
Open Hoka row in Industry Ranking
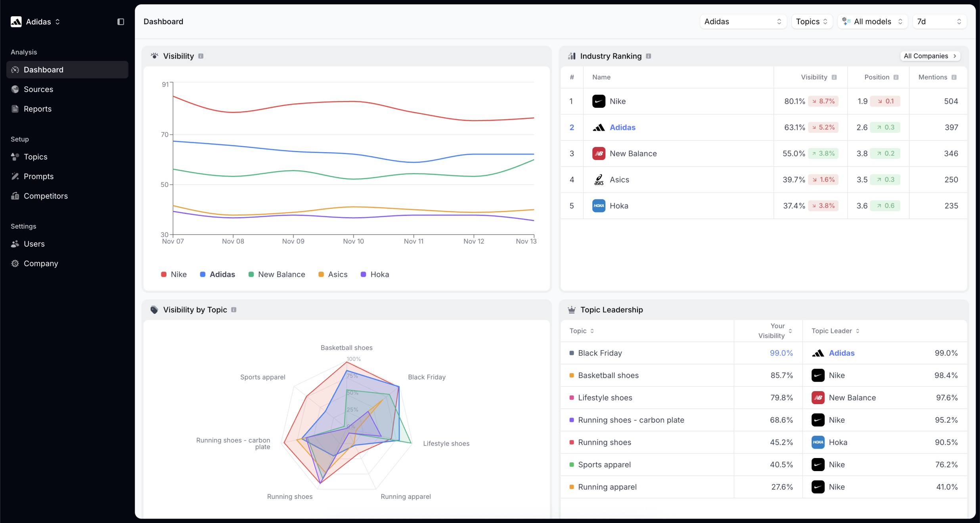click(x=764, y=206)
